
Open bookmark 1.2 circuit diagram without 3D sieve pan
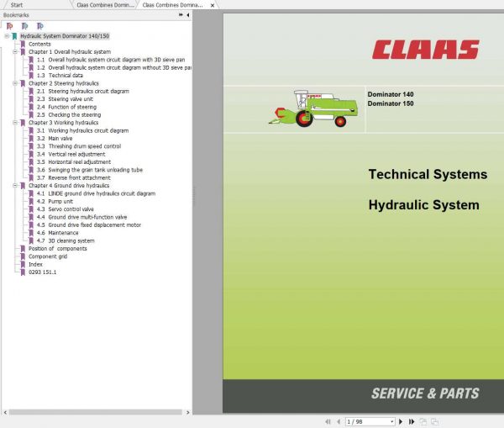tap(114, 67)
